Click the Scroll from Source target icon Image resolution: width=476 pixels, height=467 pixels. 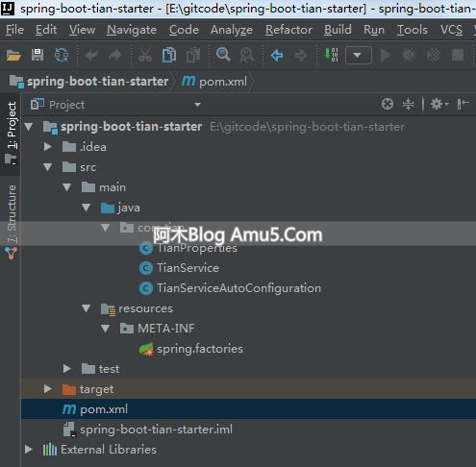click(388, 104)
